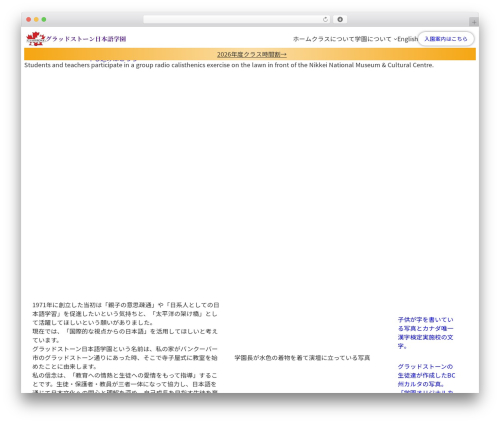
Task: Click the 入園案内はこちら button
Action: click(446, 39)
